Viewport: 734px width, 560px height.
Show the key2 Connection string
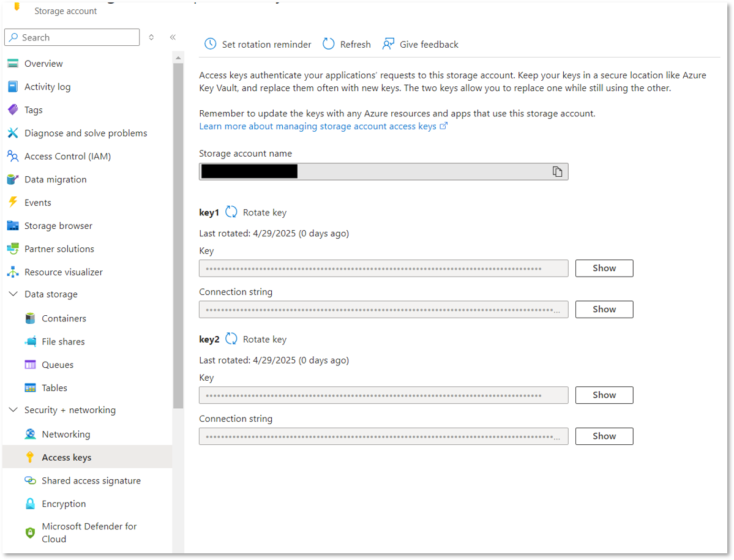(604, 436)
